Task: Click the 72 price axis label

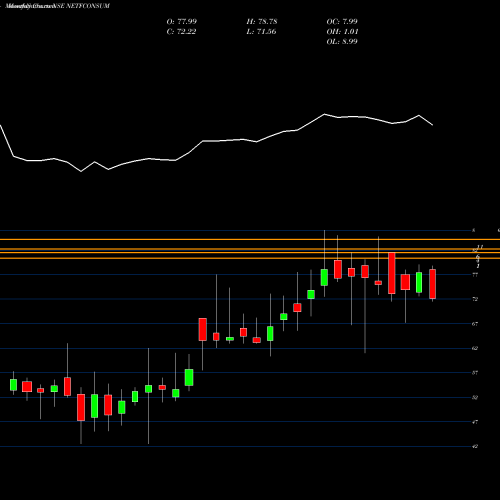Action: [x=475, y=299]
